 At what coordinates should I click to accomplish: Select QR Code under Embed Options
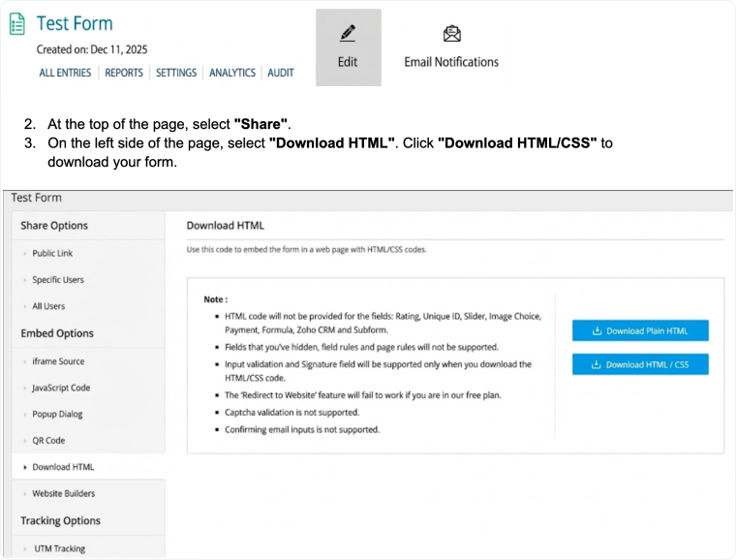pos(48,440)
